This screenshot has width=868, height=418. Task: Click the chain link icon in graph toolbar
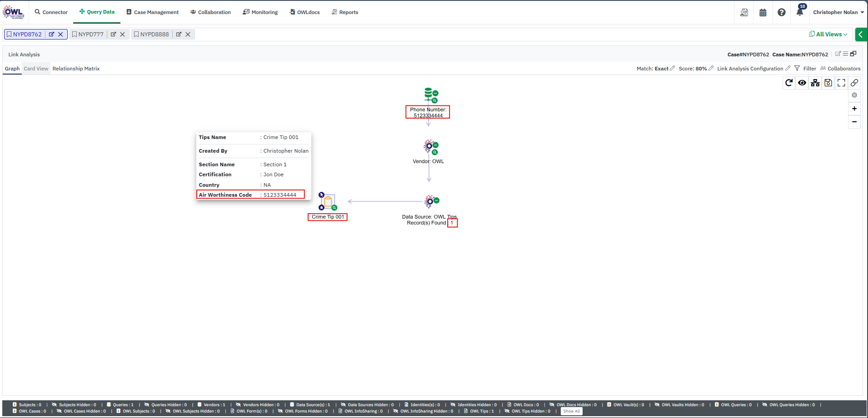point(854,83)
